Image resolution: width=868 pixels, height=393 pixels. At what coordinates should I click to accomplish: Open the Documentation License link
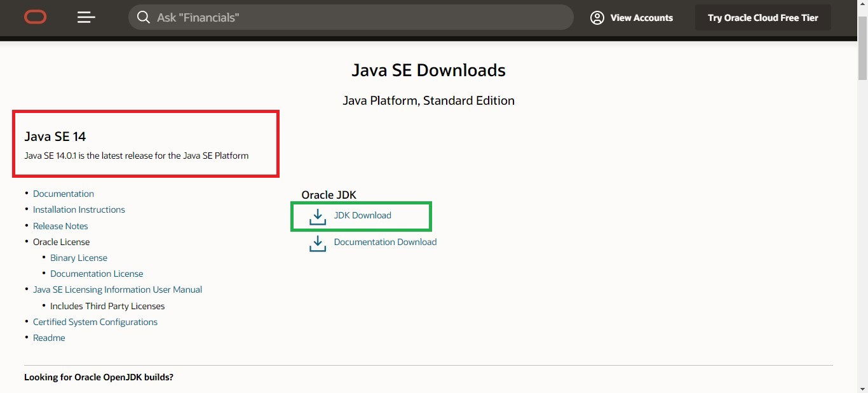[97, 274]
